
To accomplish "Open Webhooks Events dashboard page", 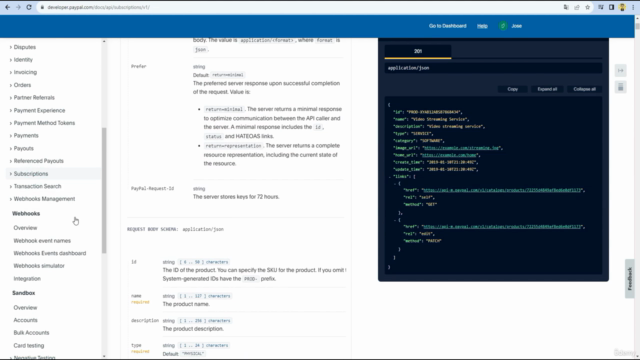I will click(50, 253).
